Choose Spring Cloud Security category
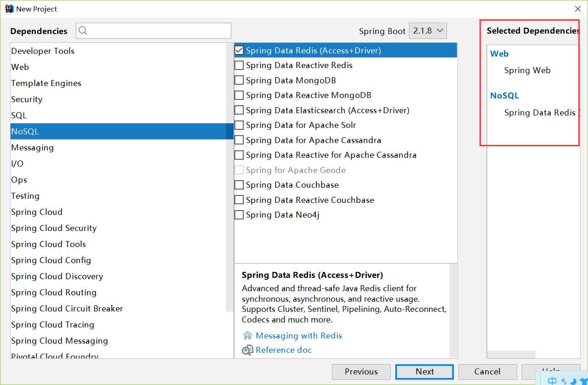The image size is (588, 385). pyautogui.click(x=119, y=228)
